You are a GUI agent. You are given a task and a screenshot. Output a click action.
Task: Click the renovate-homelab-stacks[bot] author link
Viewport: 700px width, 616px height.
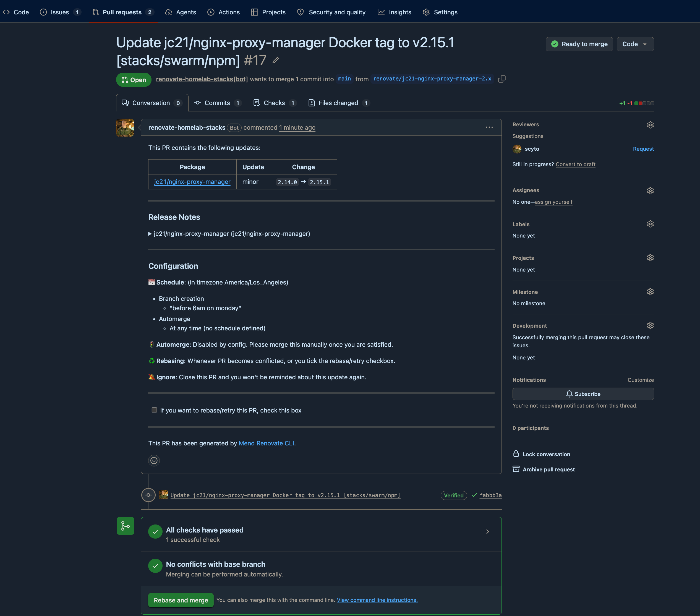[202, 79]
